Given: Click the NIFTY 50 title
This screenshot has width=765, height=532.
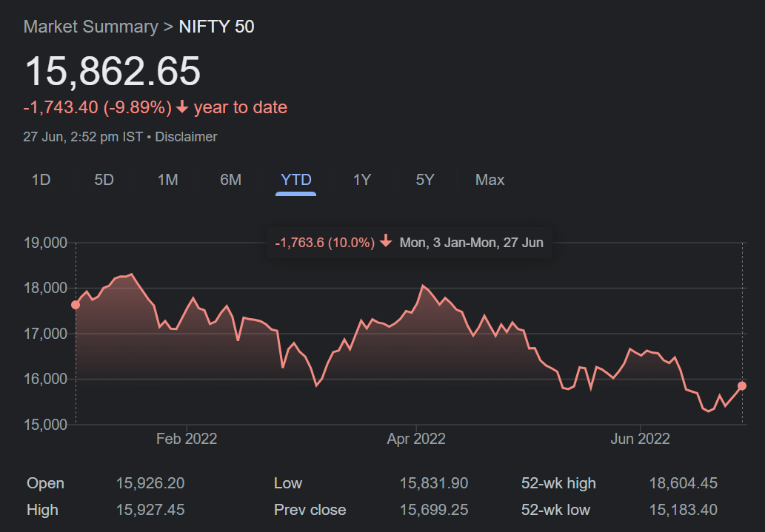Looking at the screenshot, I should [217, 27].
